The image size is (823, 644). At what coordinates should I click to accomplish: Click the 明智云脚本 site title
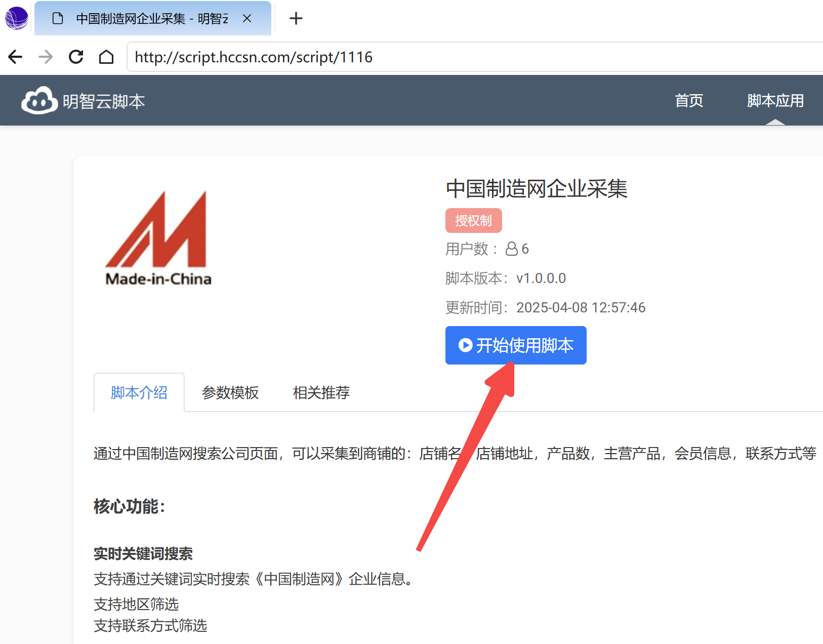(x=104, y=102)
